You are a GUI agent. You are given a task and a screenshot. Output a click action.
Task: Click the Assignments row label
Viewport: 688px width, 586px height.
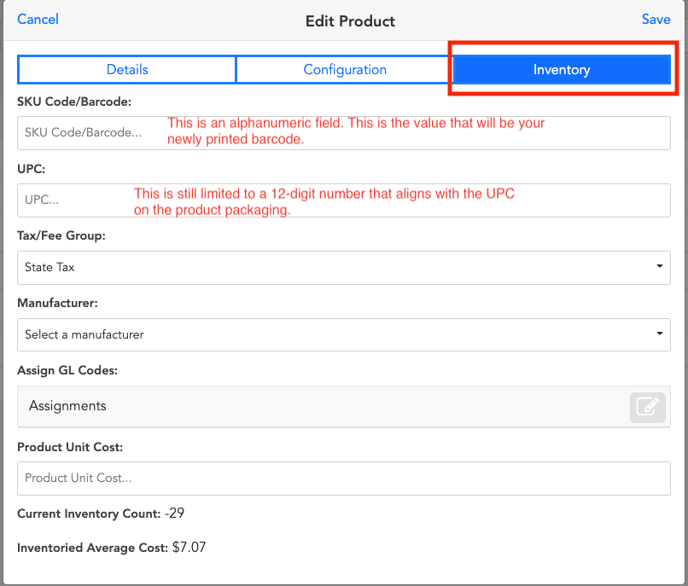[x=68, y=406]
